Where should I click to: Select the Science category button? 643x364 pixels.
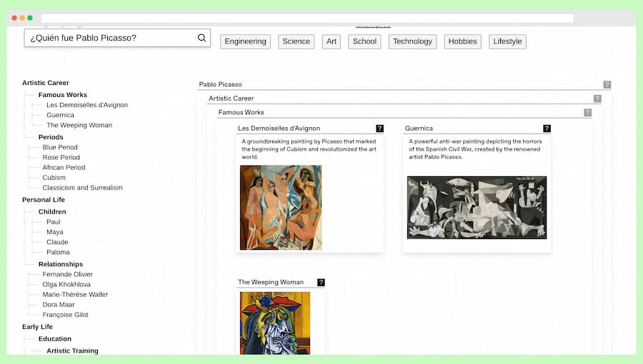[x=296, y=41]
